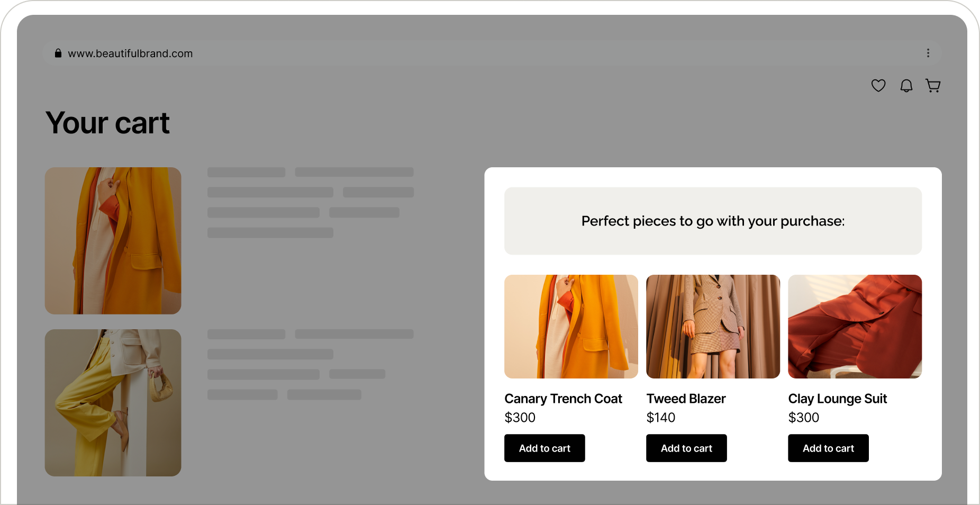Screen dimensions: 980x505
Task: Open the shopping cart icon
Action: (x=933, y=86)
